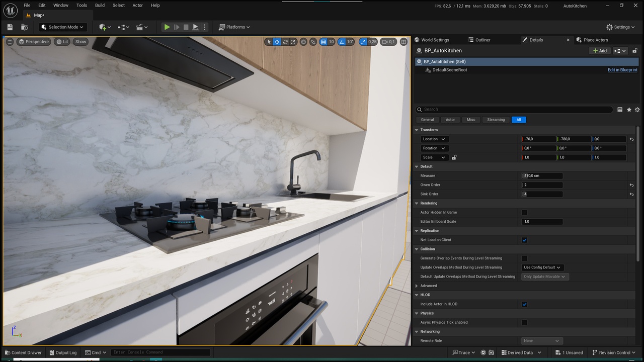The height and width of the screenshot is (362, 644).
Task: Activate the Translate (move) gizmo tool
Action: click(x=277, y=42)
